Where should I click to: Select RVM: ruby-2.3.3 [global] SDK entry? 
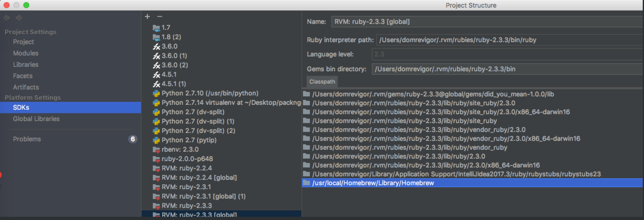[x=221, y=214]
